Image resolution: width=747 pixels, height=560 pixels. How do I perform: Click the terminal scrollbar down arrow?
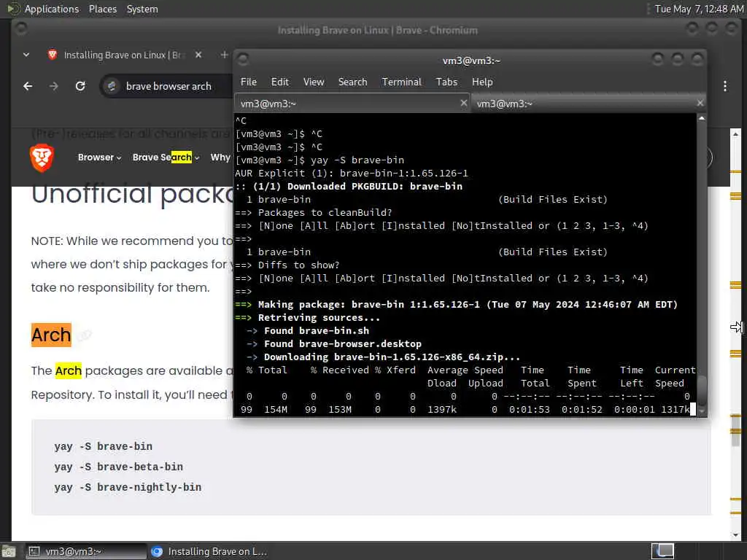(701, 411)
